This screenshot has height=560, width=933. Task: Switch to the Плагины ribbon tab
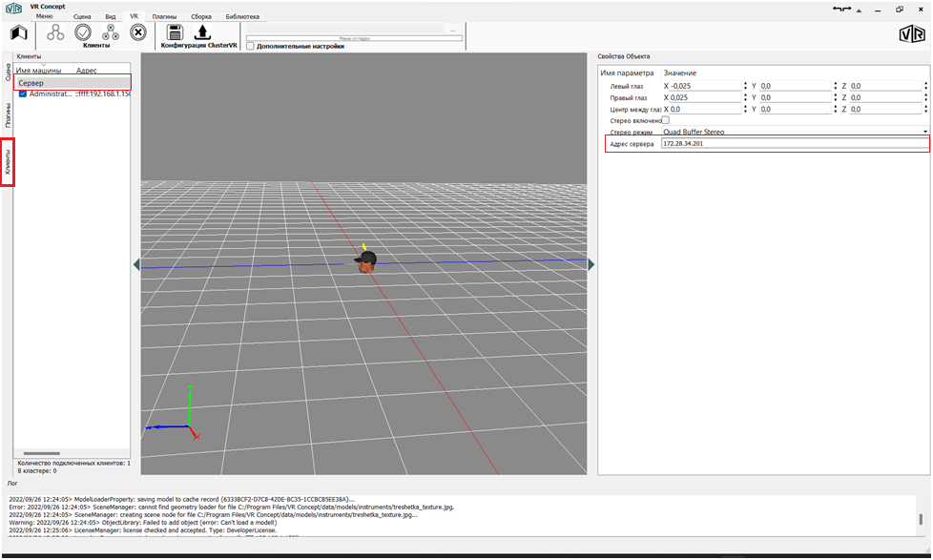point(164,16)
